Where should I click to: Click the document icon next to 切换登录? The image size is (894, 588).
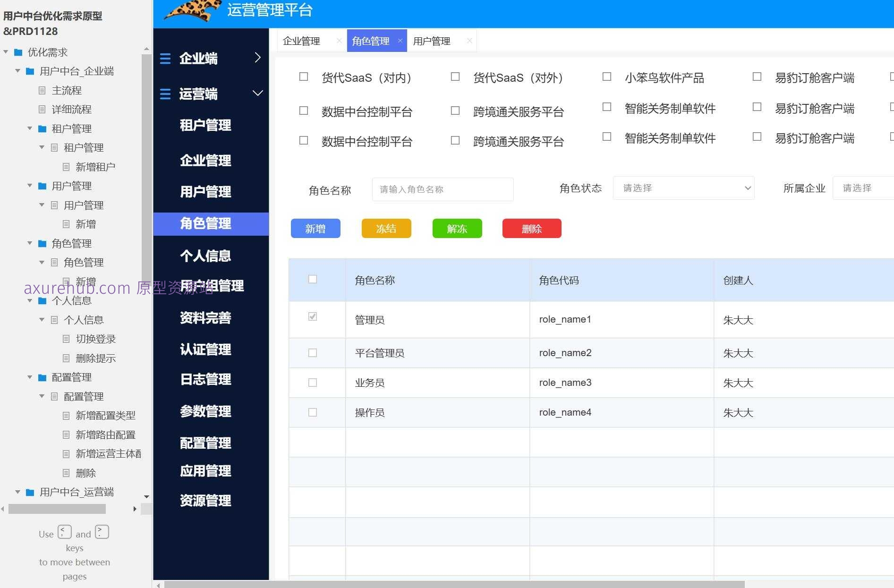pos(66,339)
